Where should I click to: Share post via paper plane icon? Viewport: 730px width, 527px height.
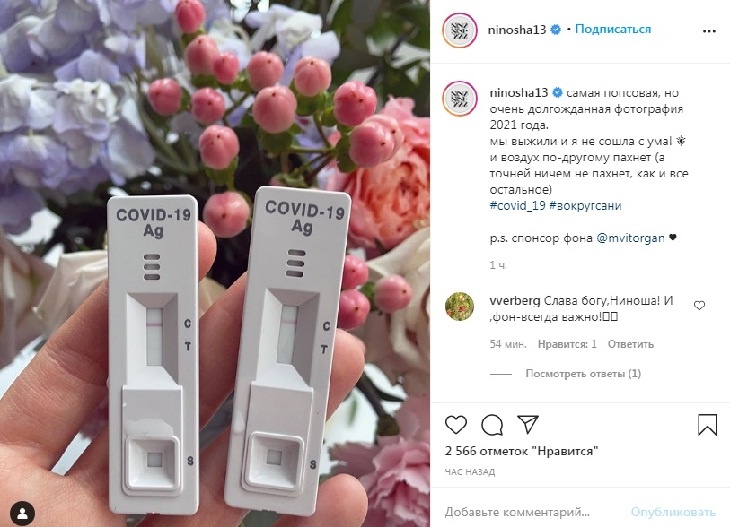point(528,424)
